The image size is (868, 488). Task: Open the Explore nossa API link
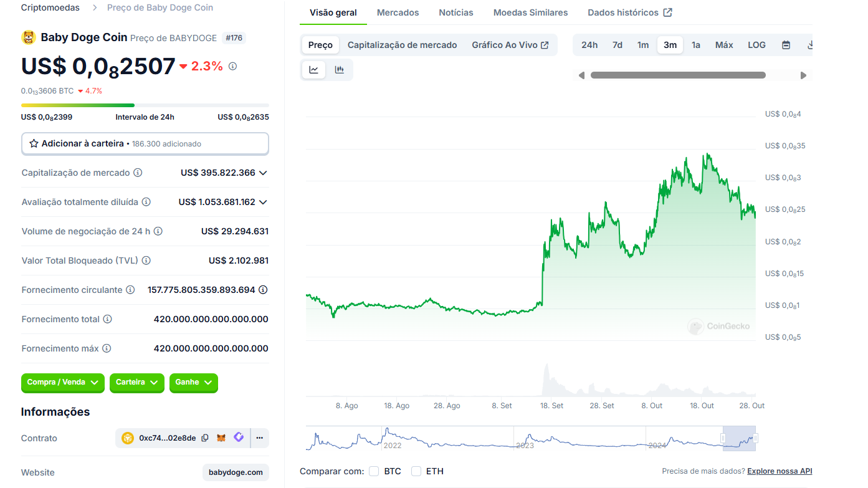pos(780,471)
